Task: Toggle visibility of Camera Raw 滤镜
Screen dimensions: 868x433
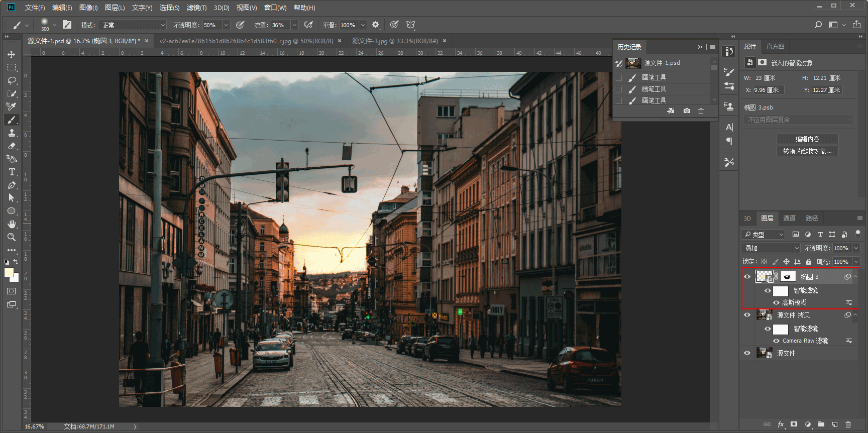Action: tap(776, 341)
